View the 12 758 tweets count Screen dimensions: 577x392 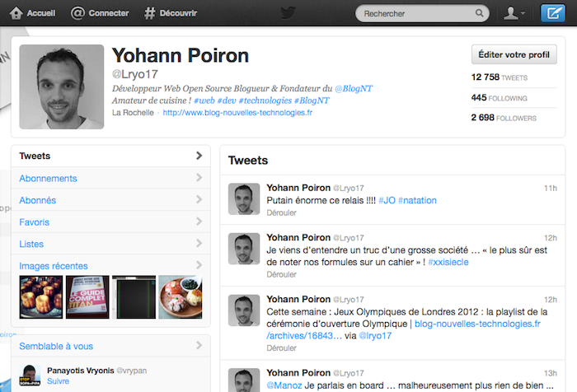pyautogui.click(x=499, y=77)
